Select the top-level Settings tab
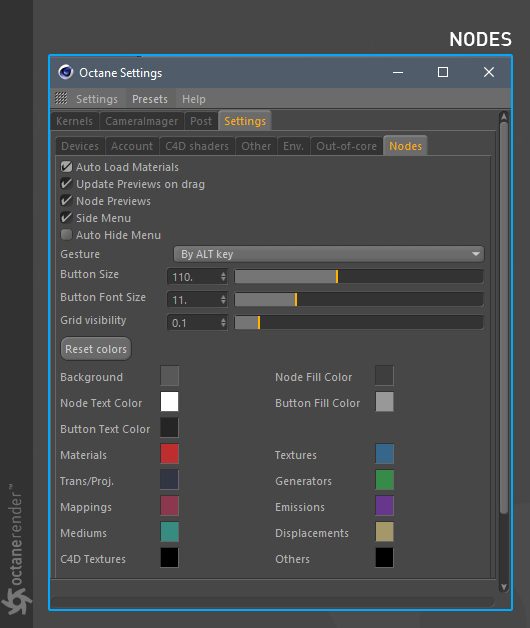Image resolution: width=530 pixels, height=628 pixels. [x=245, y=121]
